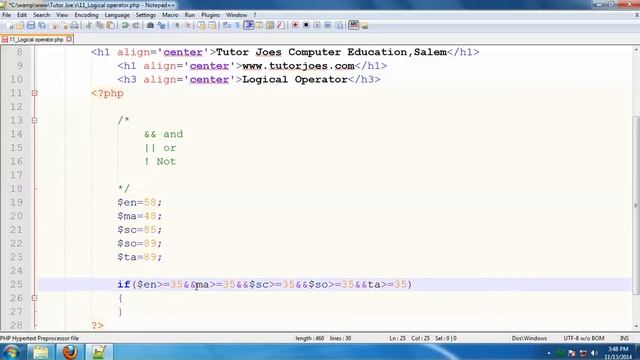Toggle synchronize horizontal scrolling icon
This screenshot has width=640, height=360.
coord(212,25)
